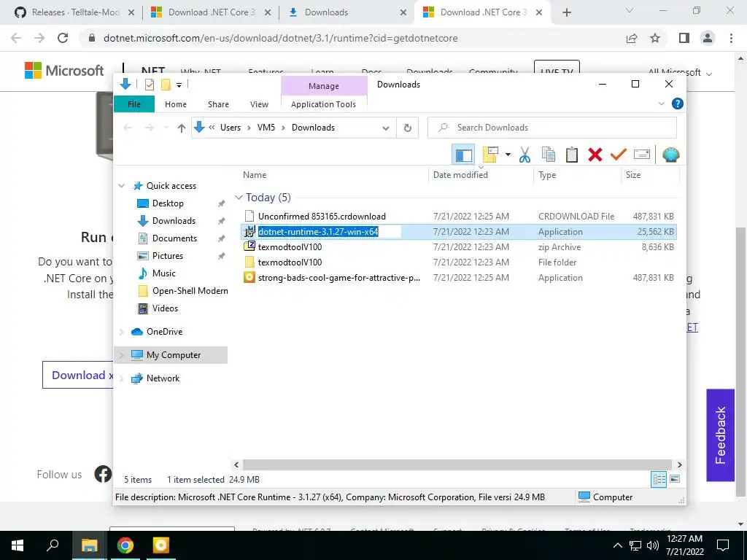This screenshot has height=560, width=747.
Task: Select Pictures in the navigation pane
Action: pos(167,256)
